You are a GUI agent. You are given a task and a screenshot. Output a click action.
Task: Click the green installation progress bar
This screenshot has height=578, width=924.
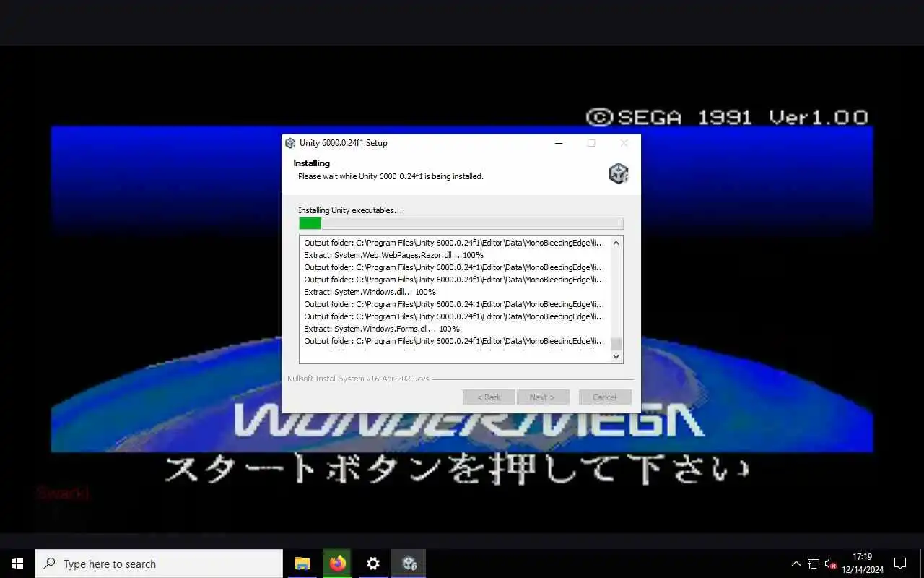point(461,223)
